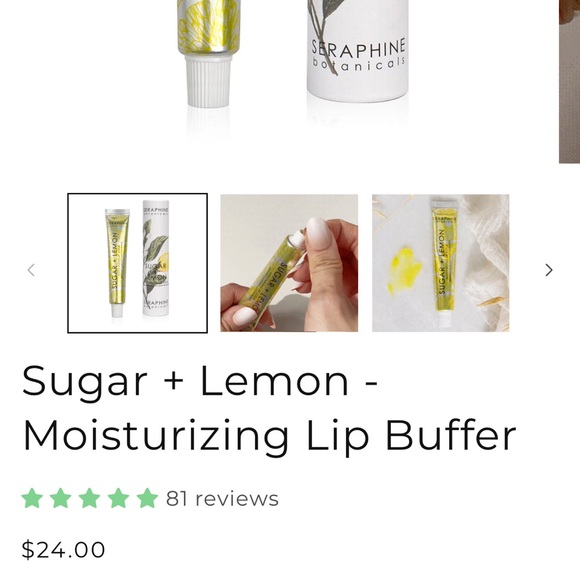Click the $24.00 price
Image resolution: width=580 pixels, height=580 pixels.
[x=63, y=550]
